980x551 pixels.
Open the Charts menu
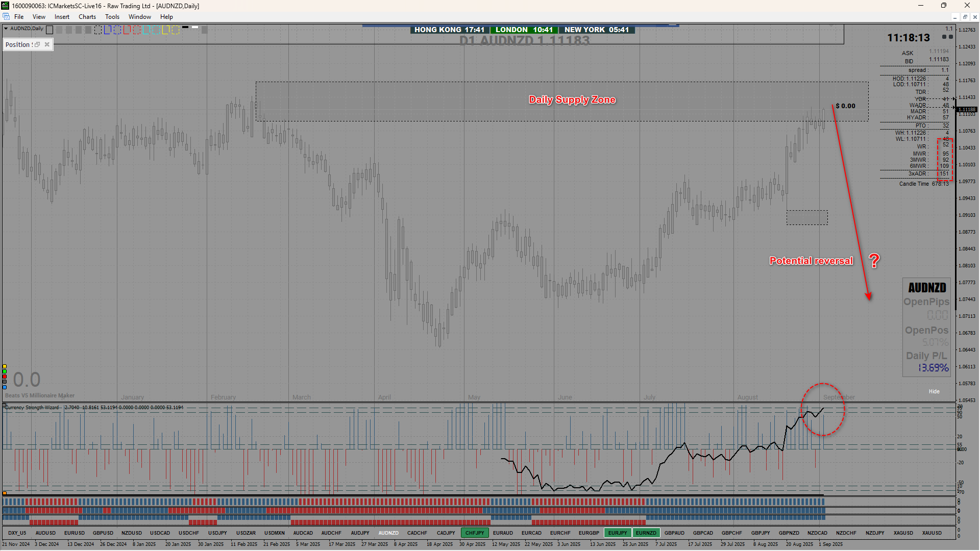click(87, 17)
